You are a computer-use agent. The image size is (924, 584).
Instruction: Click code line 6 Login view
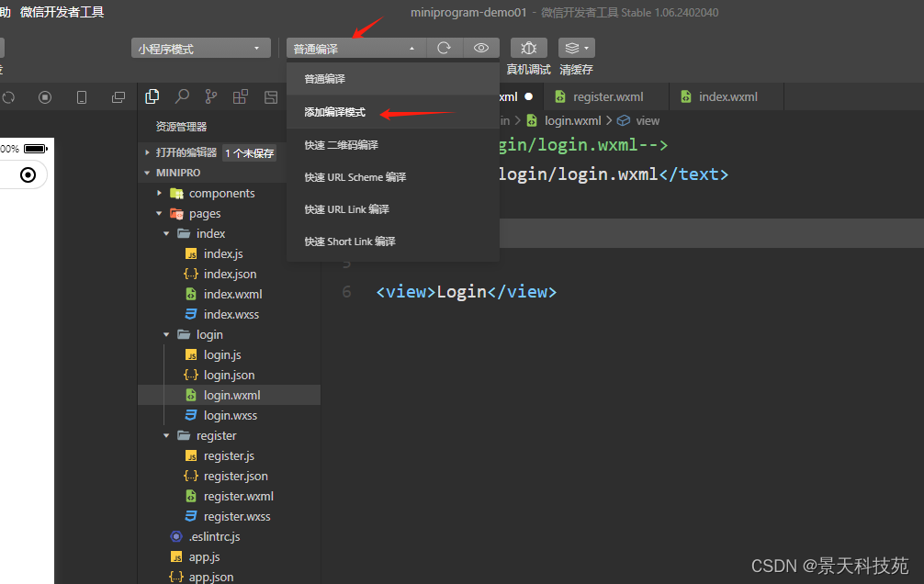(466, 292)
